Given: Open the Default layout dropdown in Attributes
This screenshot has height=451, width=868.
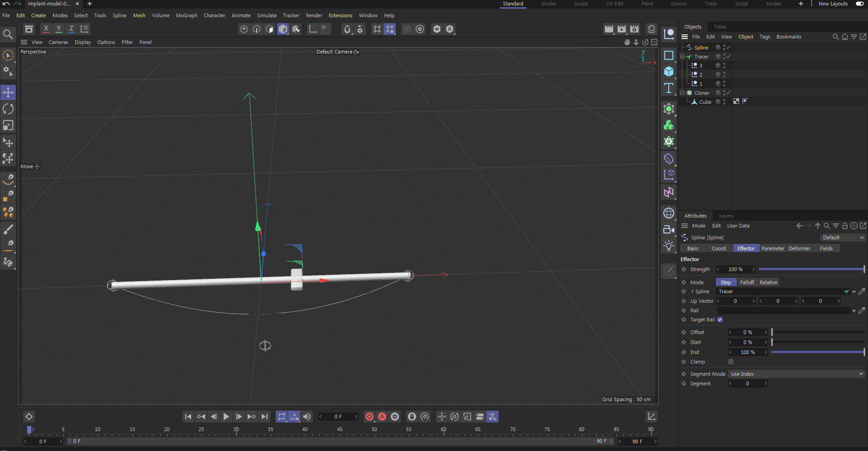Looking at the screenshot, I should click(x=843, y=238).
